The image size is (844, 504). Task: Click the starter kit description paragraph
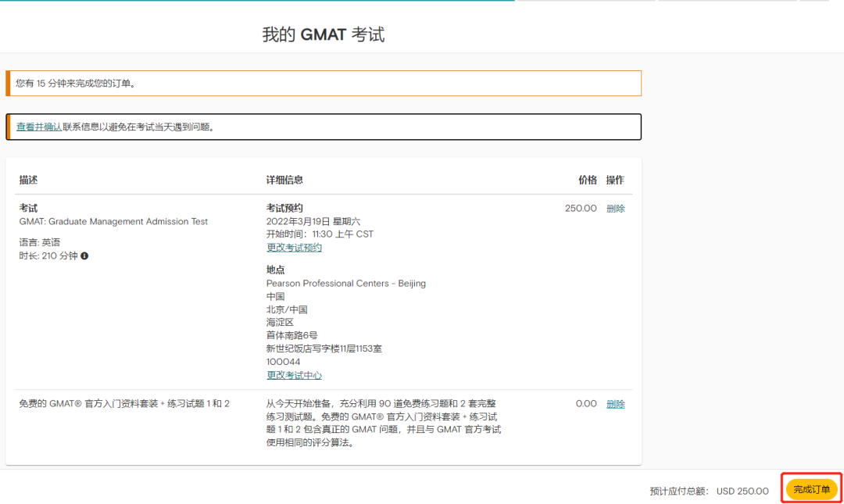[384, 424]
